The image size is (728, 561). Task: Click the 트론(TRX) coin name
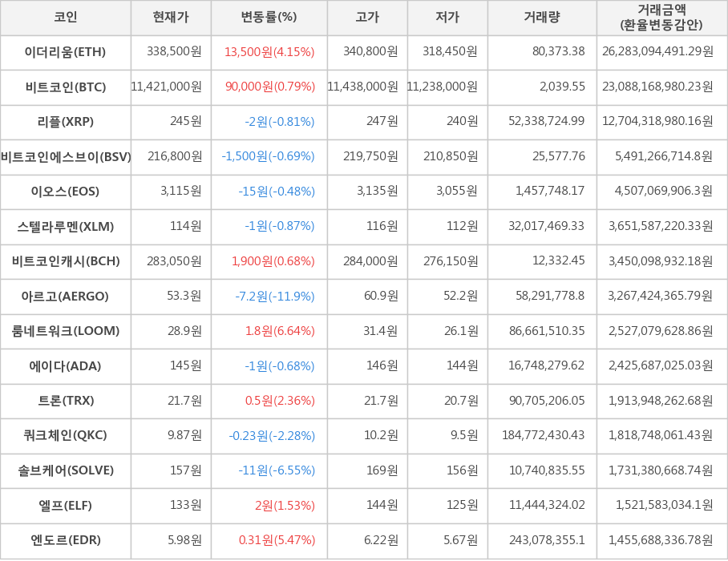[x=66, y=401]
